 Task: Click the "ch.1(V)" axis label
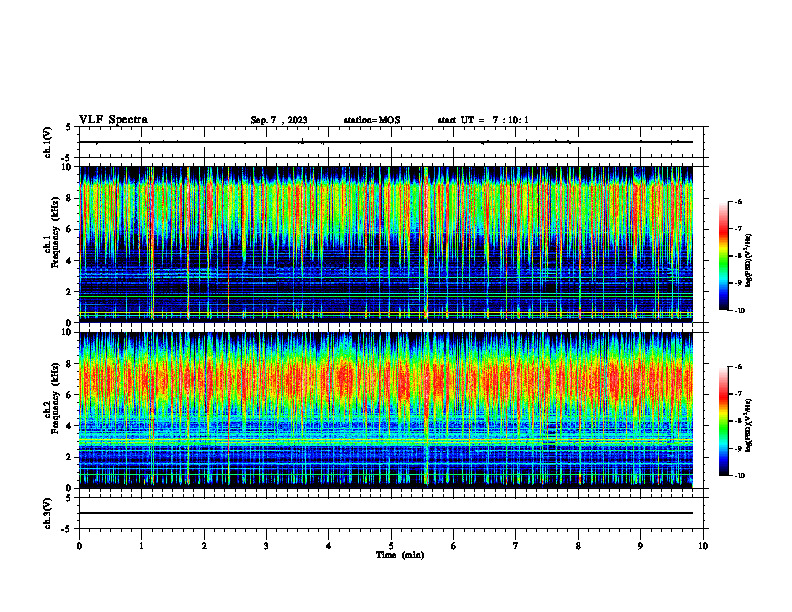click(48, 142)
